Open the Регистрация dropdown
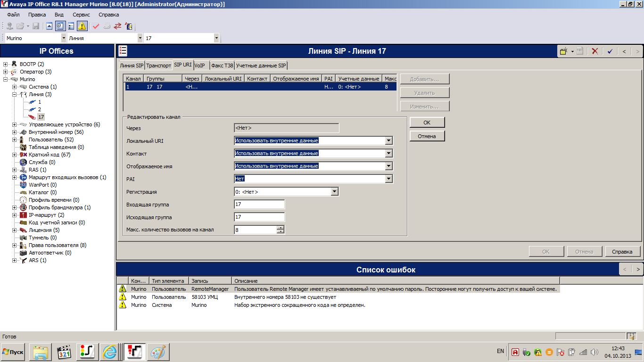The height and width of the screenshot is (362, 644). tap(335, 192)
